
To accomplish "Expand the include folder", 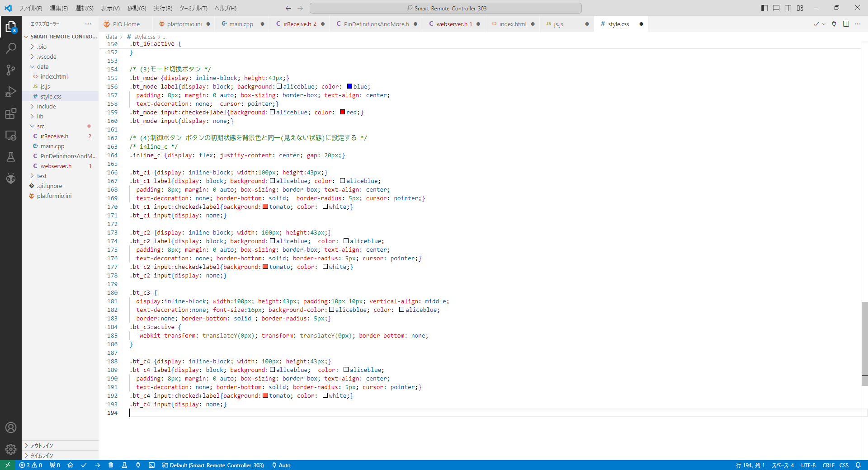I will tap(46, 106).
